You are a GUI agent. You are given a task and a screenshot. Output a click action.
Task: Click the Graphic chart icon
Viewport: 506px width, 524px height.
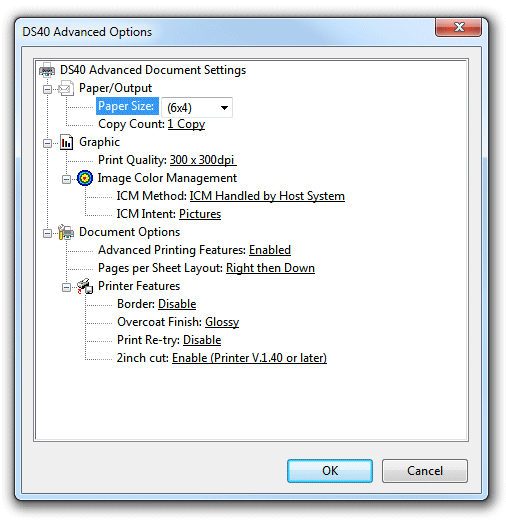[66, 142]
